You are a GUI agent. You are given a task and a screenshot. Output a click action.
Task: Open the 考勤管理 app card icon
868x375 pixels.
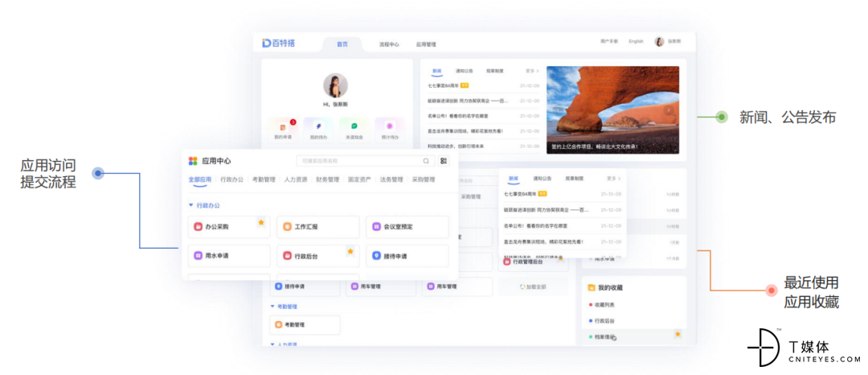(x=278, y=324)
